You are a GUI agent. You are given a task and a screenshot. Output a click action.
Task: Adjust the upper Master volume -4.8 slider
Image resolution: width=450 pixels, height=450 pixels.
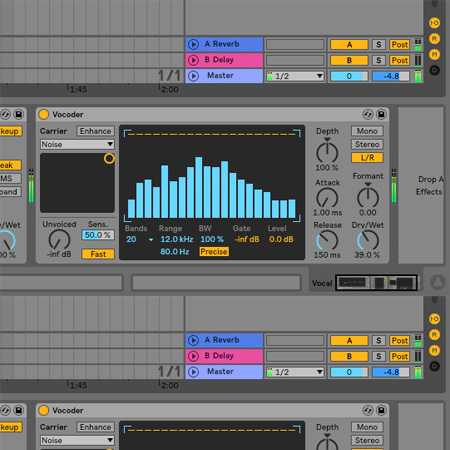[x=391, y=76]
